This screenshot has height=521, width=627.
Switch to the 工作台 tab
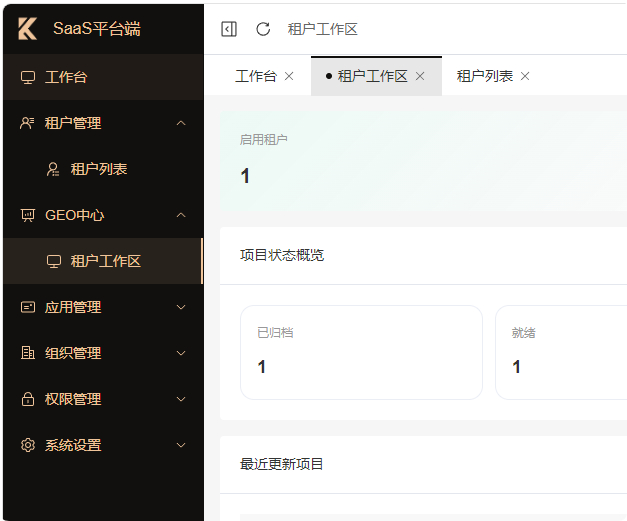256,76
